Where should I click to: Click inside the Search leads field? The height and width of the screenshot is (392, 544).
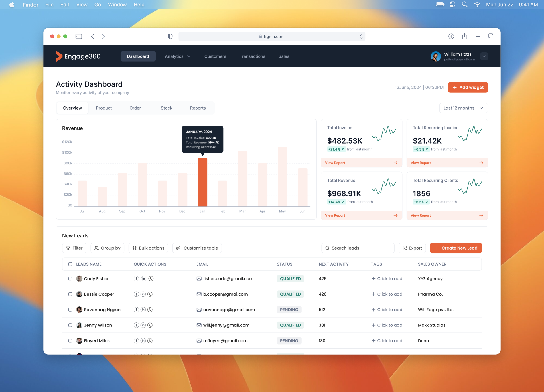click(x=358, y=248)
